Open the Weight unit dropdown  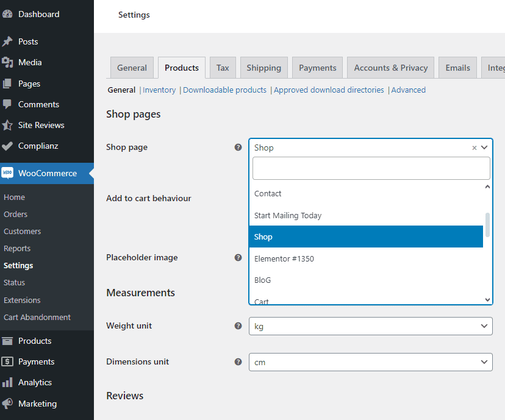370,326
